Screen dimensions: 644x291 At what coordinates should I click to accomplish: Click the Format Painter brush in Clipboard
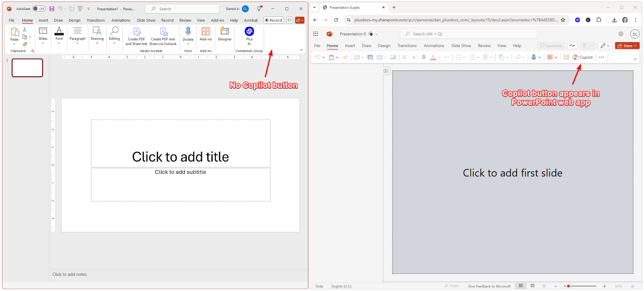[25, 44]
